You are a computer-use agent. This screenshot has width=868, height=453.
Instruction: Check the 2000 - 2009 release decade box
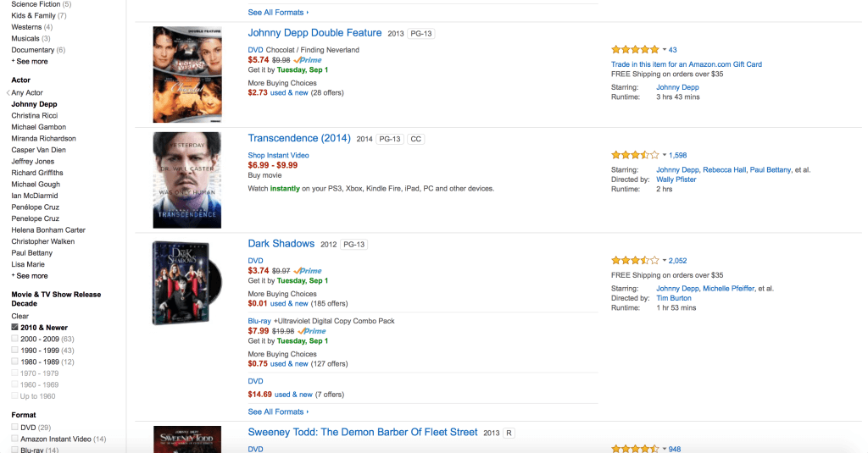15,339
